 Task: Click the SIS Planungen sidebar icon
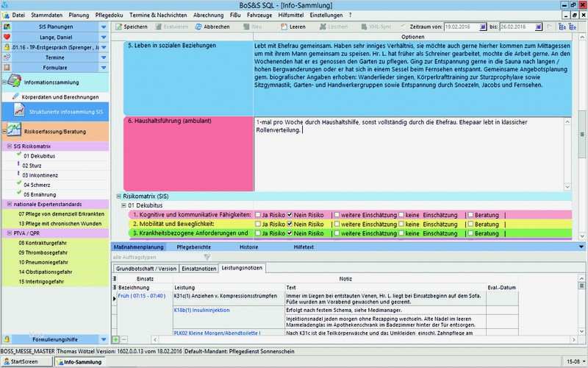(7, 26)
